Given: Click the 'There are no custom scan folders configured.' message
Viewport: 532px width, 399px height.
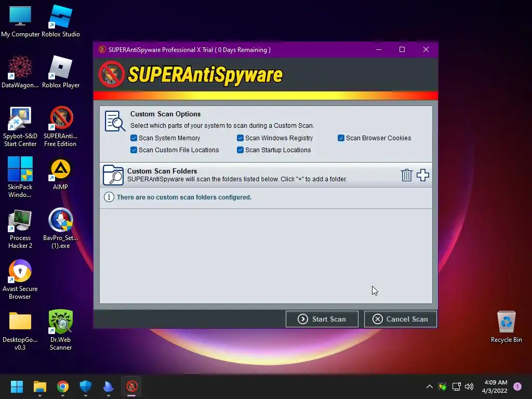Looking at the screenshot, I should pos(184,197).
